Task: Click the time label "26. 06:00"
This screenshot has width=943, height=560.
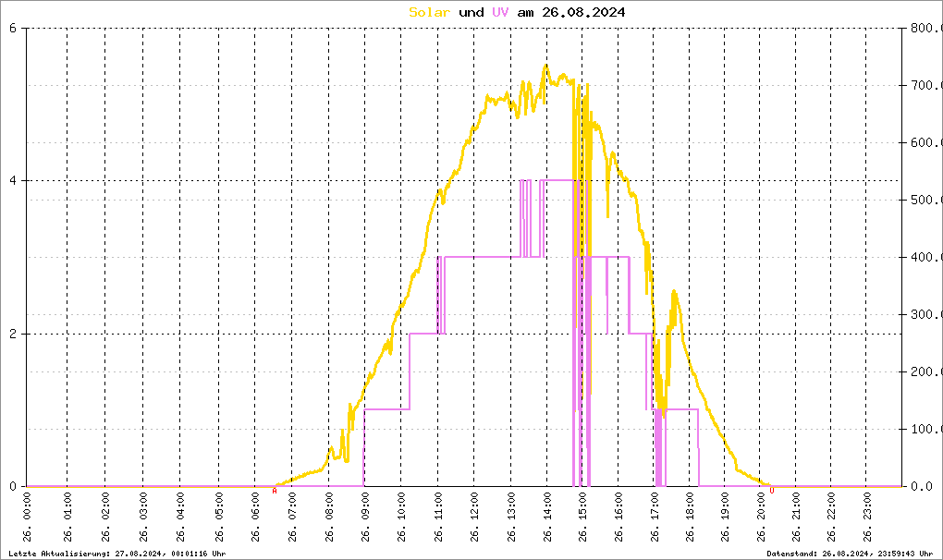Action: point(255,517)
